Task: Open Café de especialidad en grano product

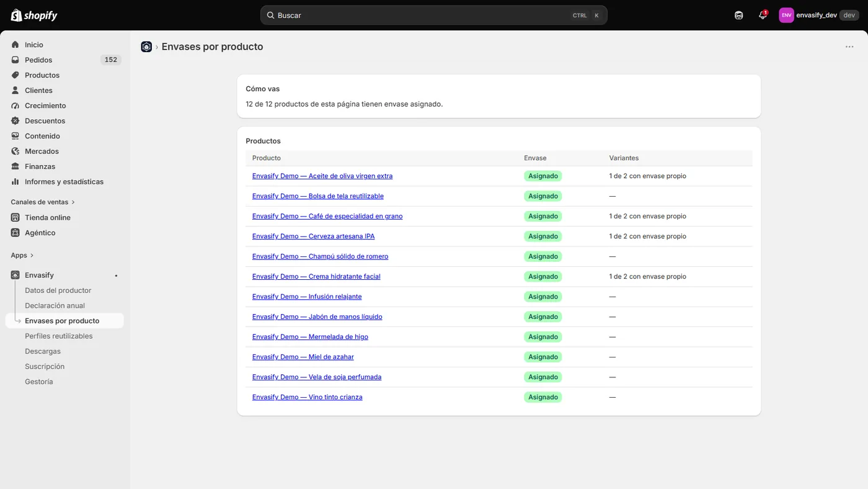Action: click(x=327, y=216)
